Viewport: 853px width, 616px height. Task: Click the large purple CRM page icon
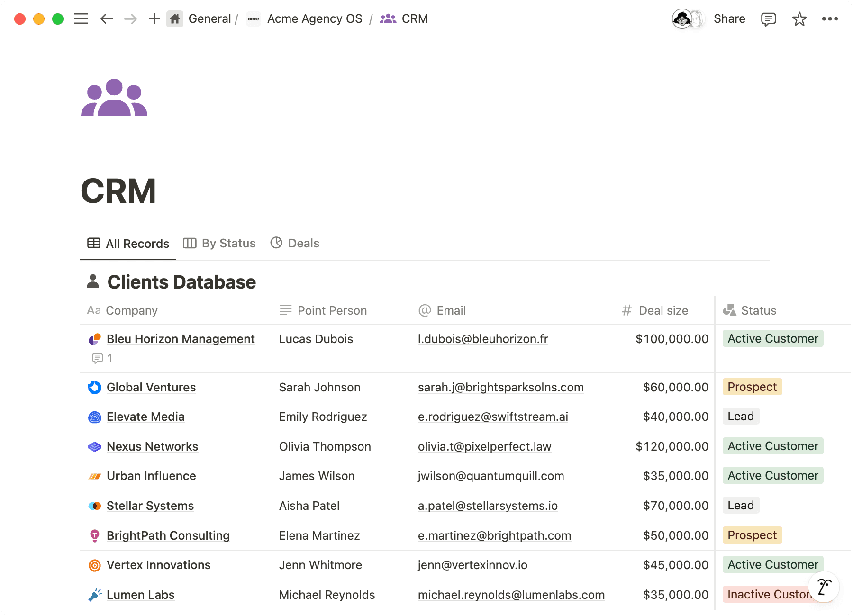(x=114, y=98)
